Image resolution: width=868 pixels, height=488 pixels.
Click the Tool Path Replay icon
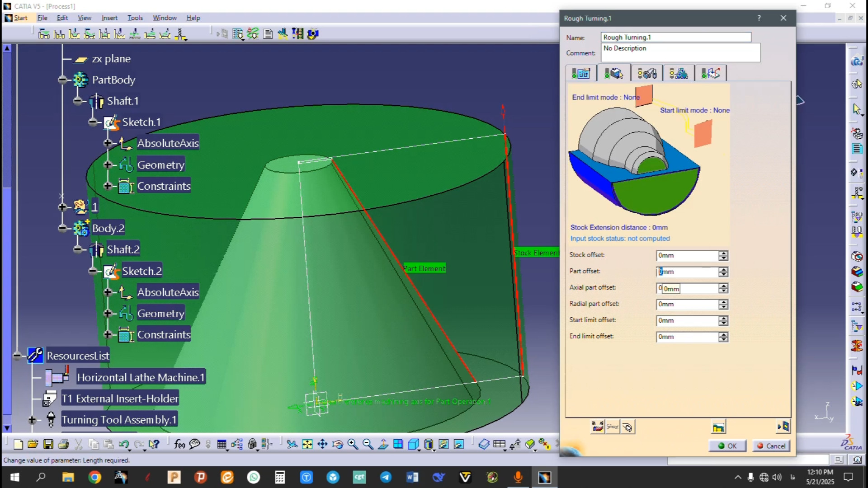click(598, 427)
